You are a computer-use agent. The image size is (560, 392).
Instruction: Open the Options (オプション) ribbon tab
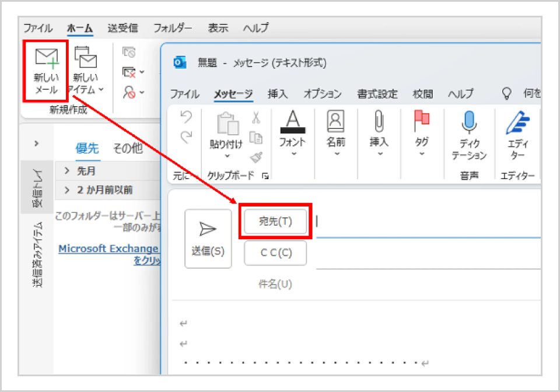click(x=322, y=94)
